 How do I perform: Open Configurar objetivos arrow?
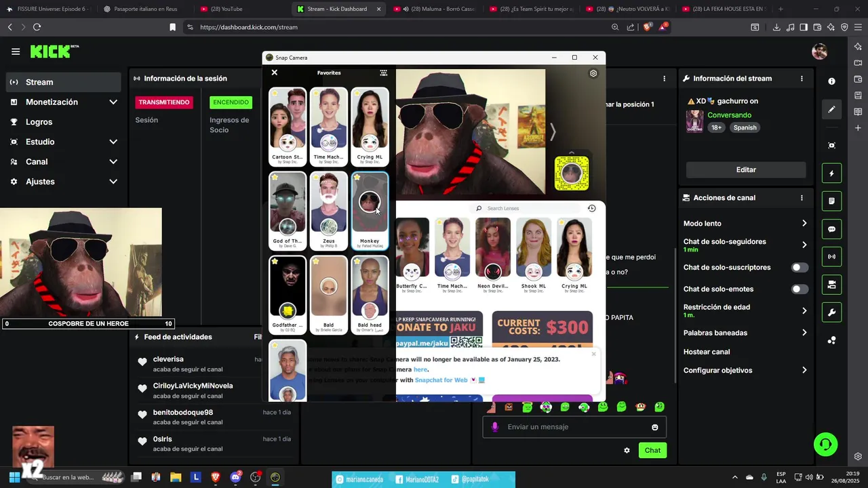pyautogui.click(x=804, y=370)
